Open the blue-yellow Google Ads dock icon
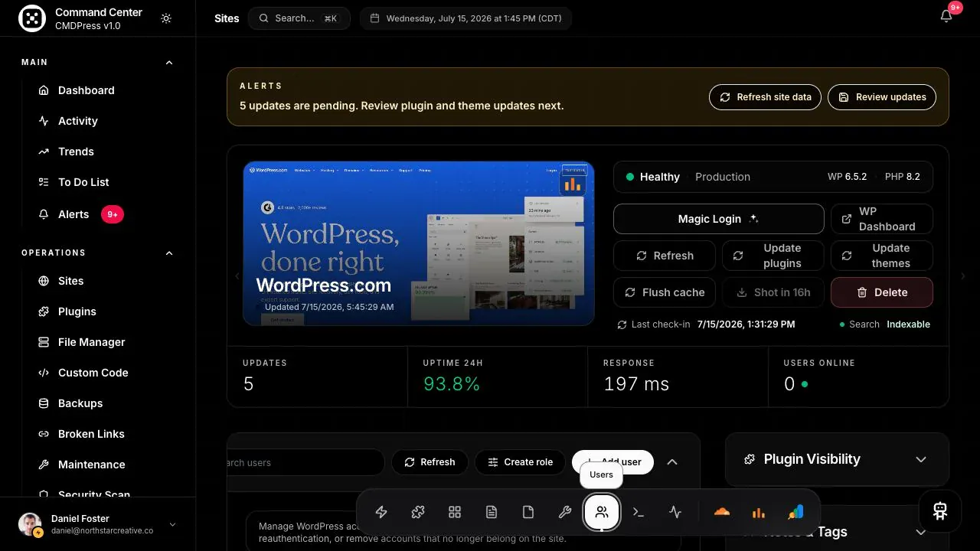The image size is (980, 551). (795, 512)
